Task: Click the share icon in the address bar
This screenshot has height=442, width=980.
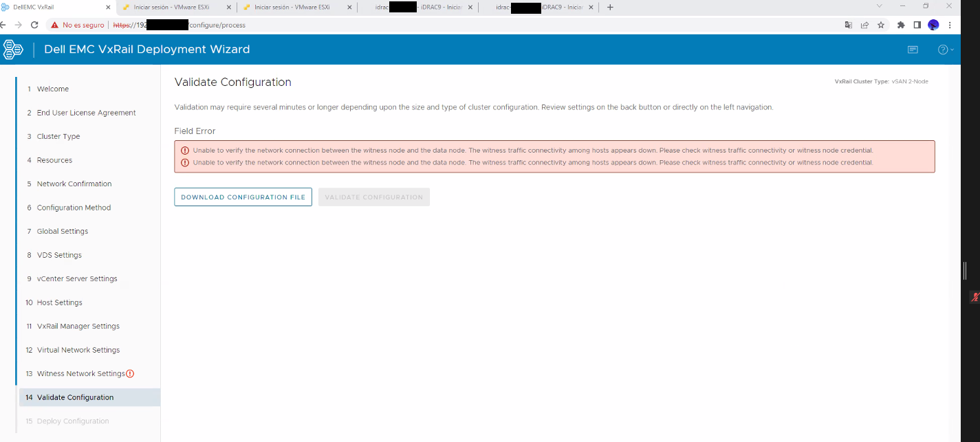Action: 864,24
